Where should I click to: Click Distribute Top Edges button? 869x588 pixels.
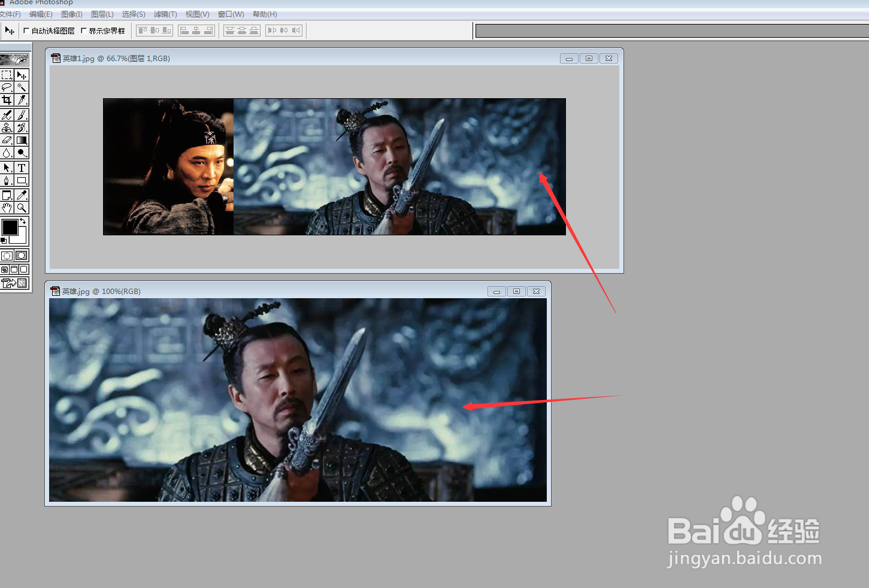click(x=230, y=31)
